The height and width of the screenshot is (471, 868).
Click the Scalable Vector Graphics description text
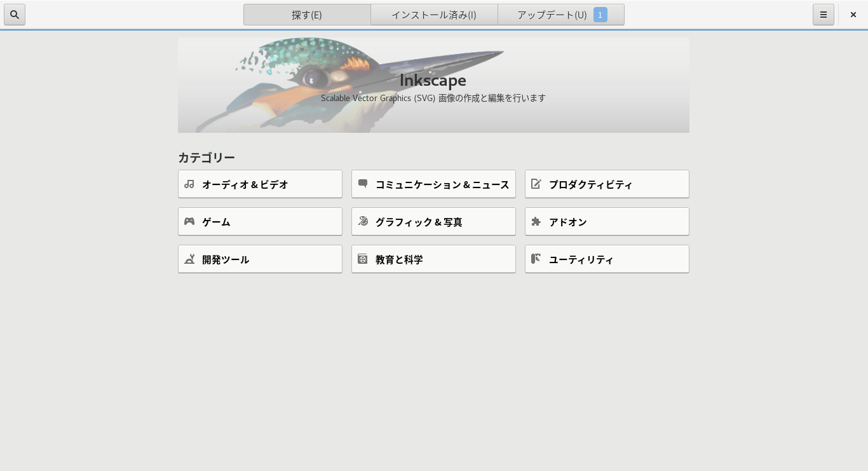click(x=433, y=98)
